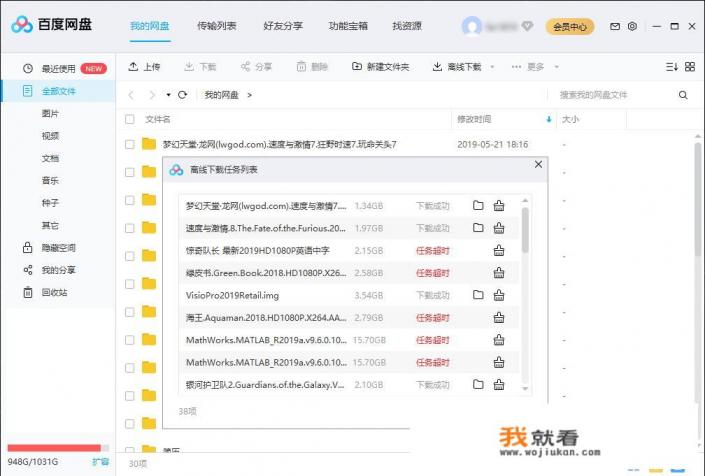Click the 扩容 link
Image resolution: width=705 pixels, height=476 pixels.
pos(101,462)
